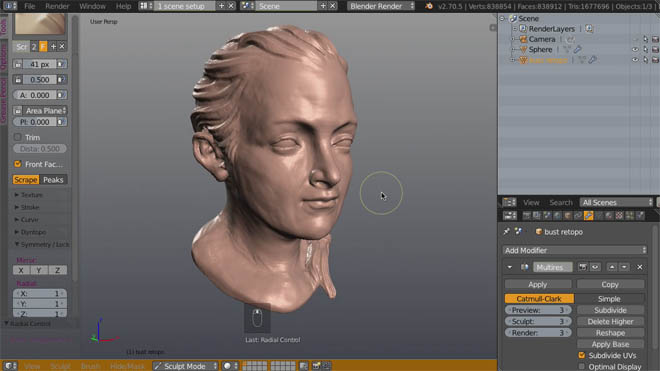Open the info editor type selector icon

click(9, 6)
